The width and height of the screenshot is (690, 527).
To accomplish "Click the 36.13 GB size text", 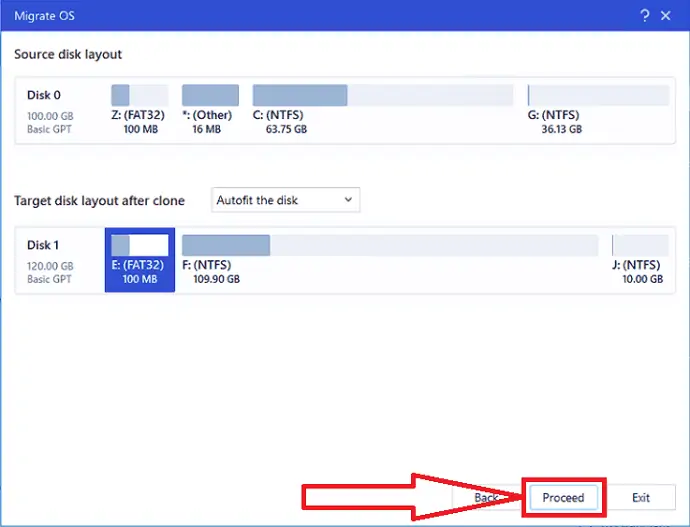I will [x=562, y=129].
